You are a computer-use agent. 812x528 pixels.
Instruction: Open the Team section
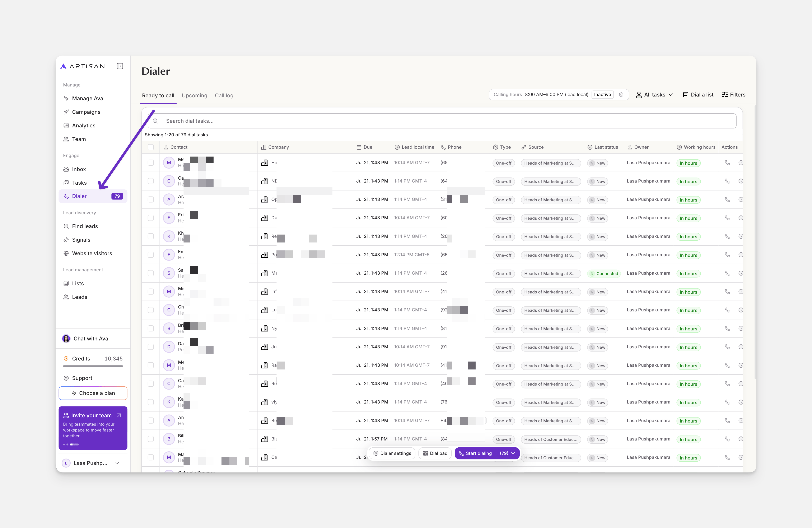click(93, 139)
